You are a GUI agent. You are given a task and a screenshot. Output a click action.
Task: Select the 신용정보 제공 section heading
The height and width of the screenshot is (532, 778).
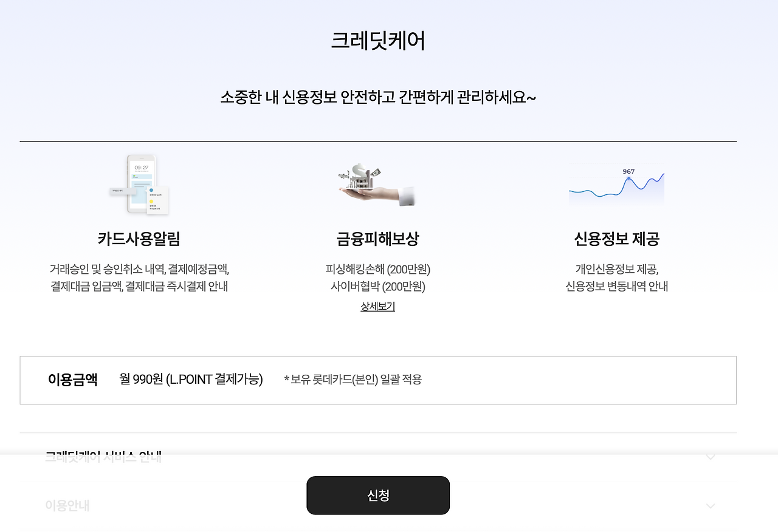[x=616, y=239]
